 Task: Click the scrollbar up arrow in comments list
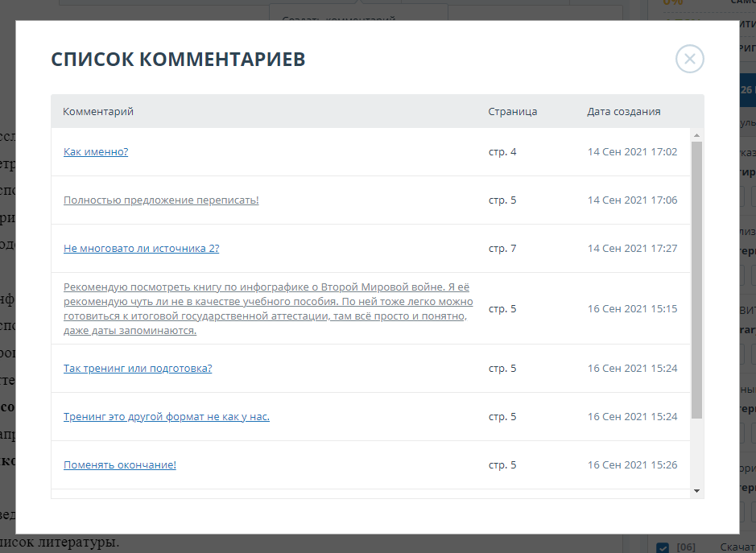click(x=696, y=135)
